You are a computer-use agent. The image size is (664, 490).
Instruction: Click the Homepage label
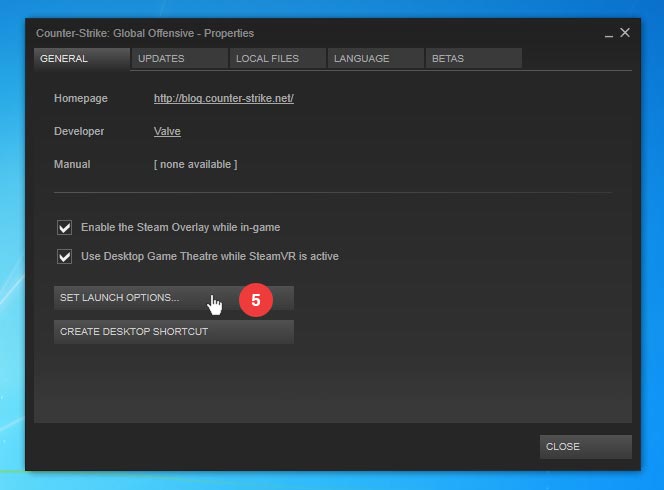pos(80,98)
